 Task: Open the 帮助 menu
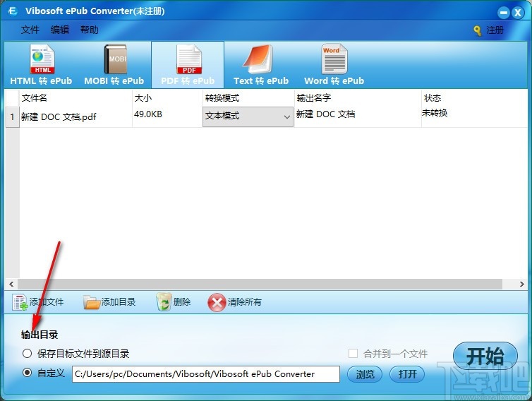coord(89,30)
